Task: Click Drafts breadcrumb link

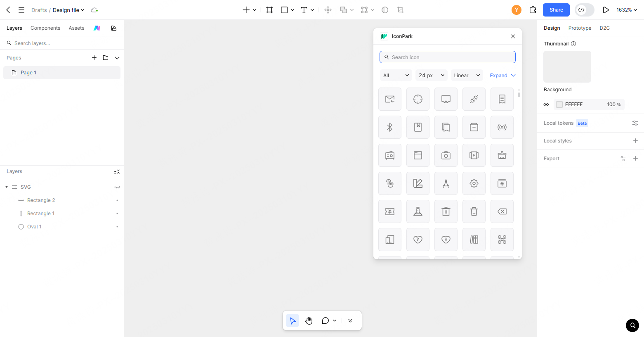Action: (x=39, y=10)
